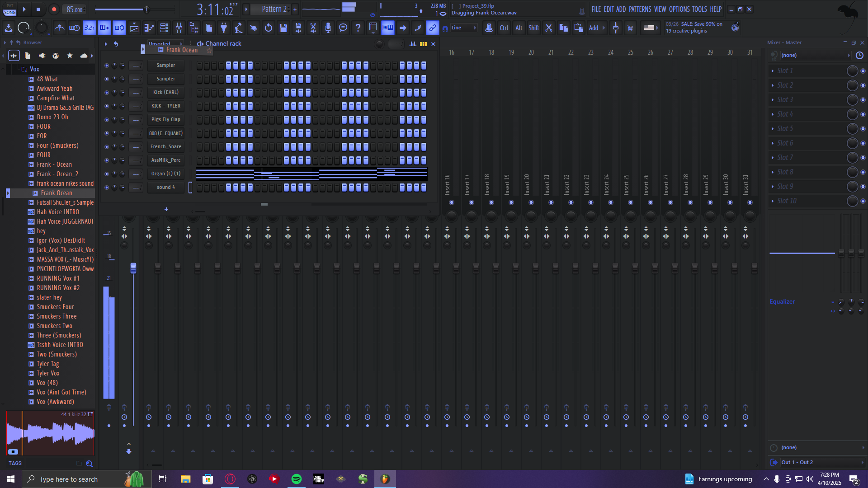Expand the Slot 1 effect menu
The height and width of the screenshot is (488, 868).
(773, 71)
